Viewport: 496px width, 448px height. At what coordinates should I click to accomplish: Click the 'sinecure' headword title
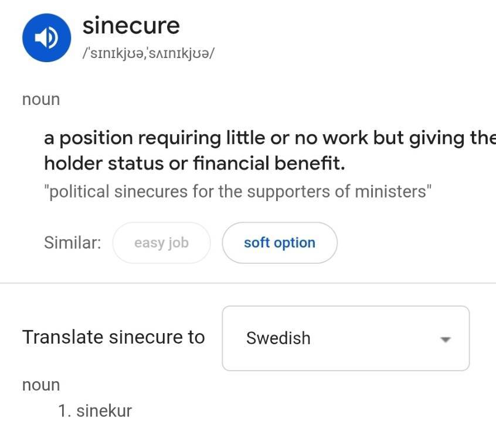(131, 26)
